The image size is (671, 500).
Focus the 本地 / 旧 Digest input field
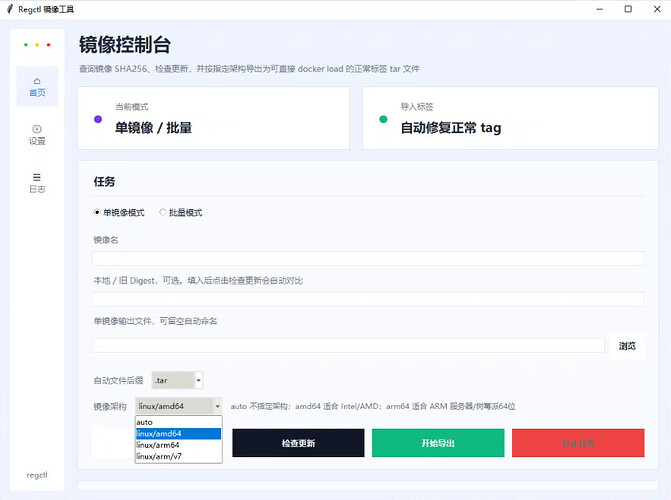click(368, 299)
